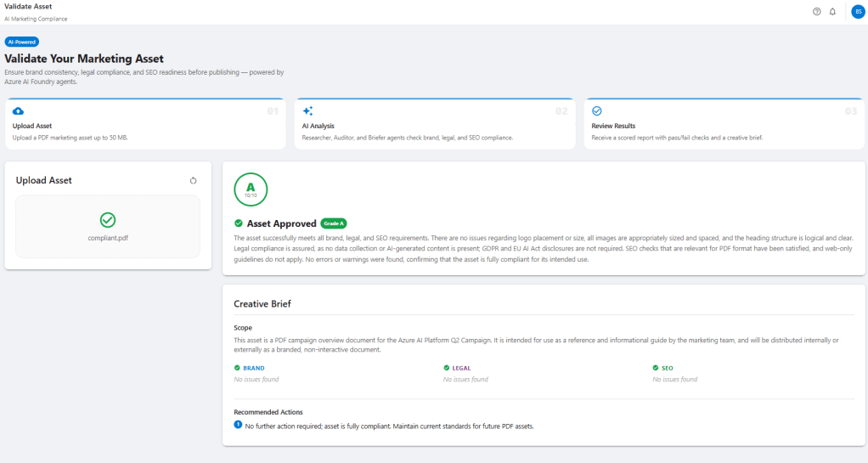This screenshot has width=868, height=463.
Task: Click the green check beside Asset Approved
Action: tap(239, 223)
